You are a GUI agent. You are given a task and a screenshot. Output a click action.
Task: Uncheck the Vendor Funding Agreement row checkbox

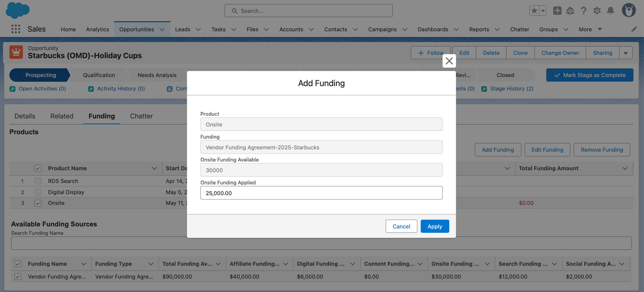click(x=18, y=277)
